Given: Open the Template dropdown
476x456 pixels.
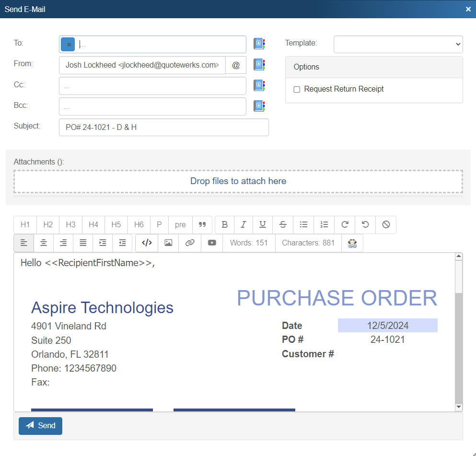Looking at the screenshot, I should point(398,44).
